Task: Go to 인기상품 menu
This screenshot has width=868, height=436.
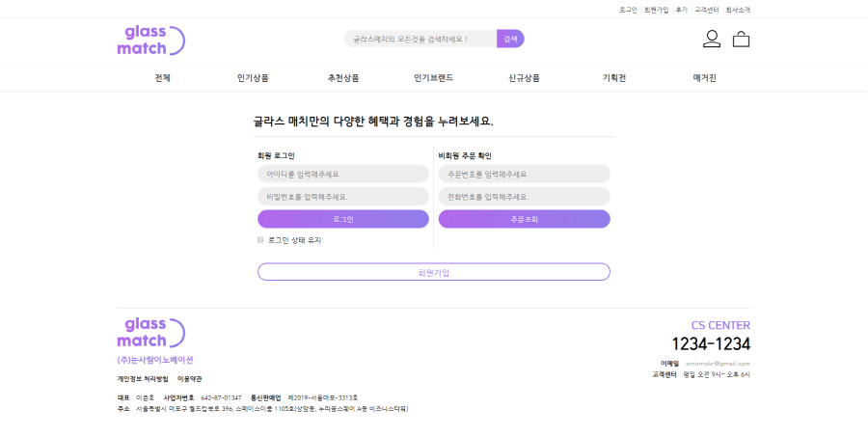Action: [x=253, y=78]
